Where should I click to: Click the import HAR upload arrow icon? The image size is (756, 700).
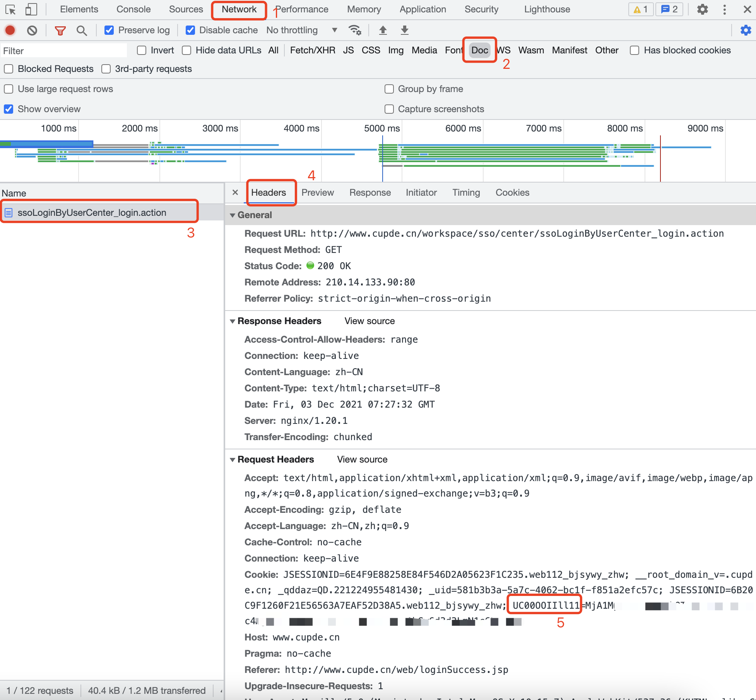pyautogui.click(x=383, y=30)
